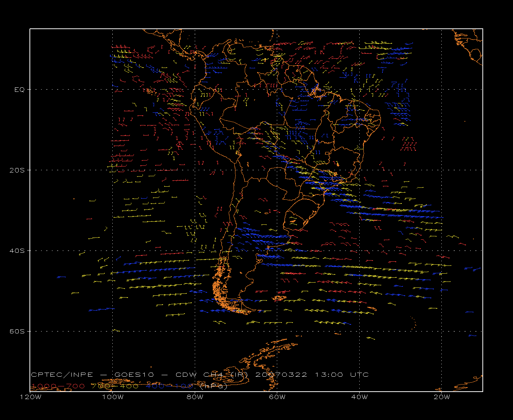Click the 40W longitude axis label
This screenshot has width=513, height=420.
pos(360,397)
